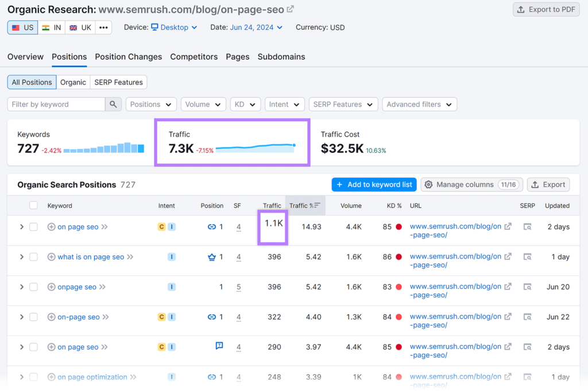Click the Traffic trend line chart
Viewport: 588px width, 391px height.
tap(256, 148)
